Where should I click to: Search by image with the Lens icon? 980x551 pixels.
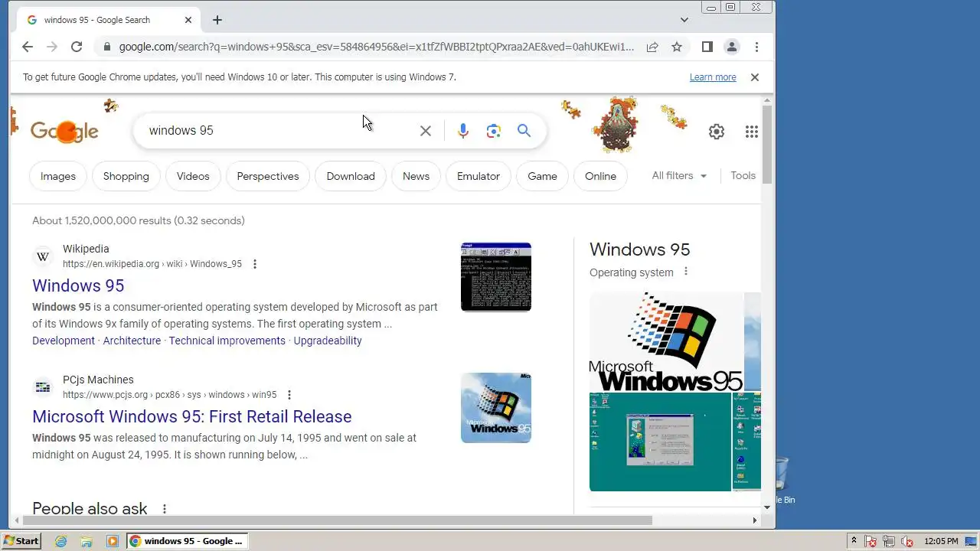(494, 131)
